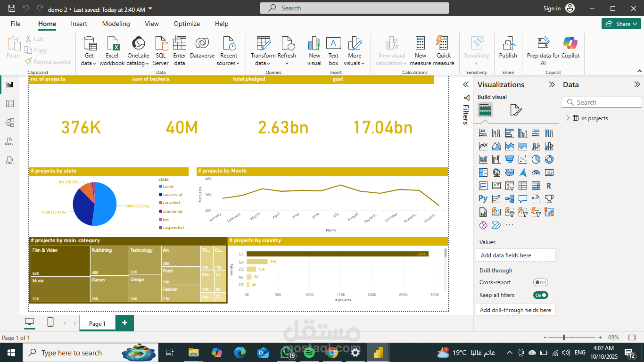Switch to Model view in left sidebar
Viewport: 644px width, 362px height.
(x=9, y=123)
